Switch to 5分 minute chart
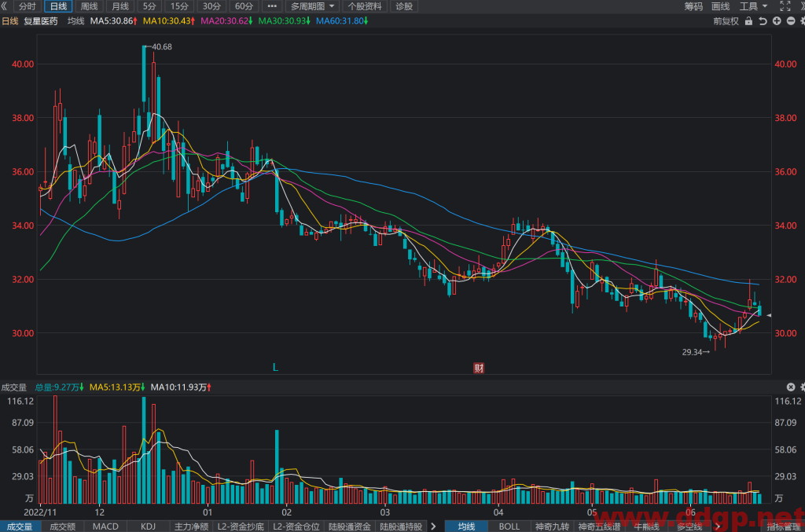Viewport: 805px width, 532px height. pos(149,6)
